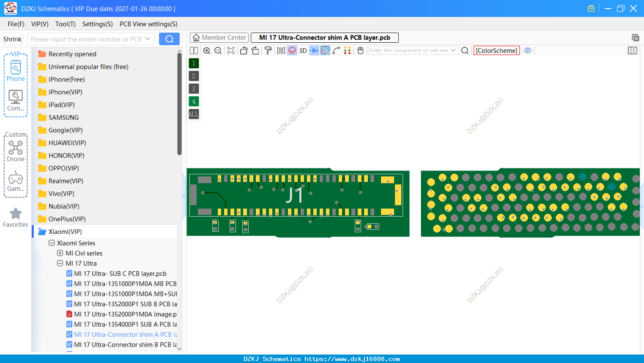Viewport: 644px width, 363px height.
Task: Expand the iPhone(VIP) folder
Action: click(x=65, y=92)
